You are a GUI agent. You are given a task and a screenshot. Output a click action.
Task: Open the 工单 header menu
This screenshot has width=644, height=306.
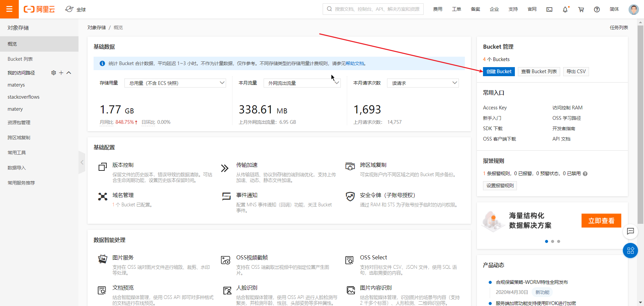(456, 9)
